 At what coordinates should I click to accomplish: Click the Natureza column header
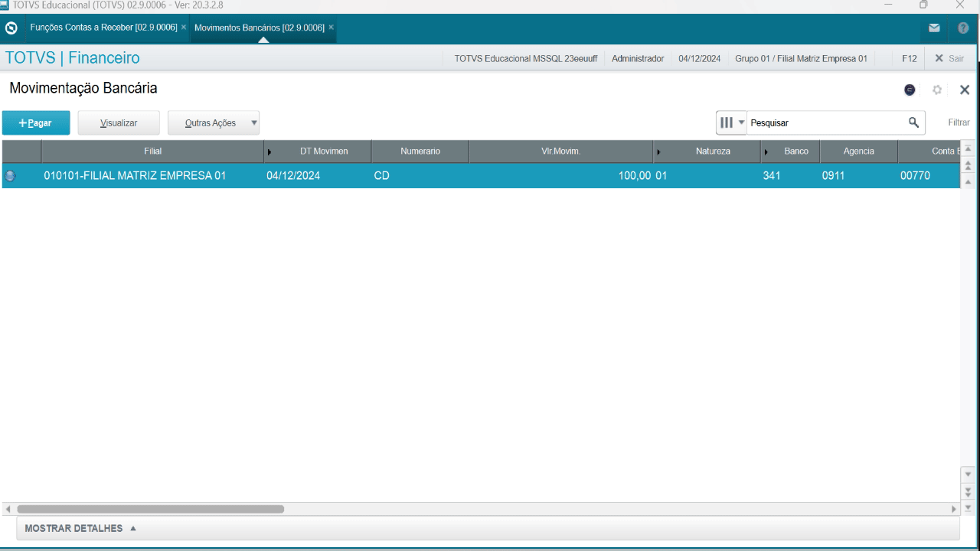pyautogui.click(x=707, y=152)
